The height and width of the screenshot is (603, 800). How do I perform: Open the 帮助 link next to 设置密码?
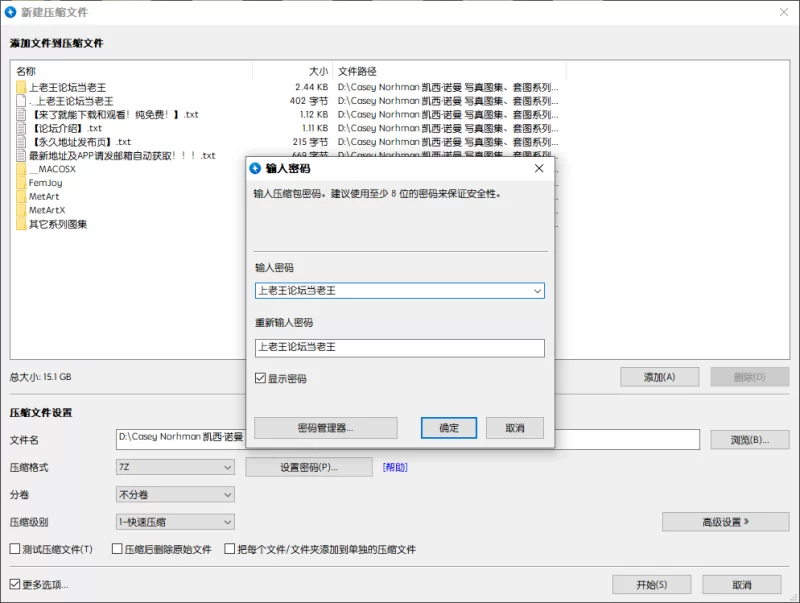click(x=394, y=467)
